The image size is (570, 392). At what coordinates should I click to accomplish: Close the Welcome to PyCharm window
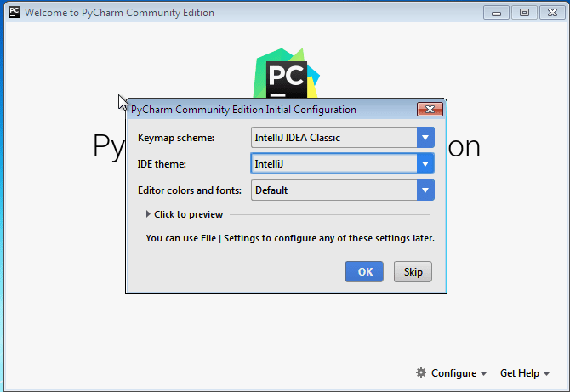551,13
